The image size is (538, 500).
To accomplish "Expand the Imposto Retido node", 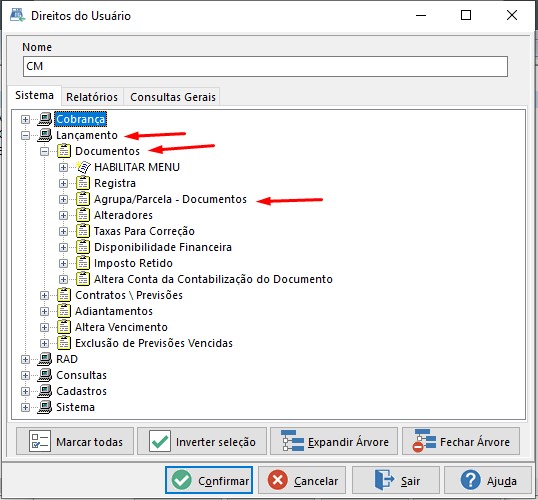I will click(63, 264).
